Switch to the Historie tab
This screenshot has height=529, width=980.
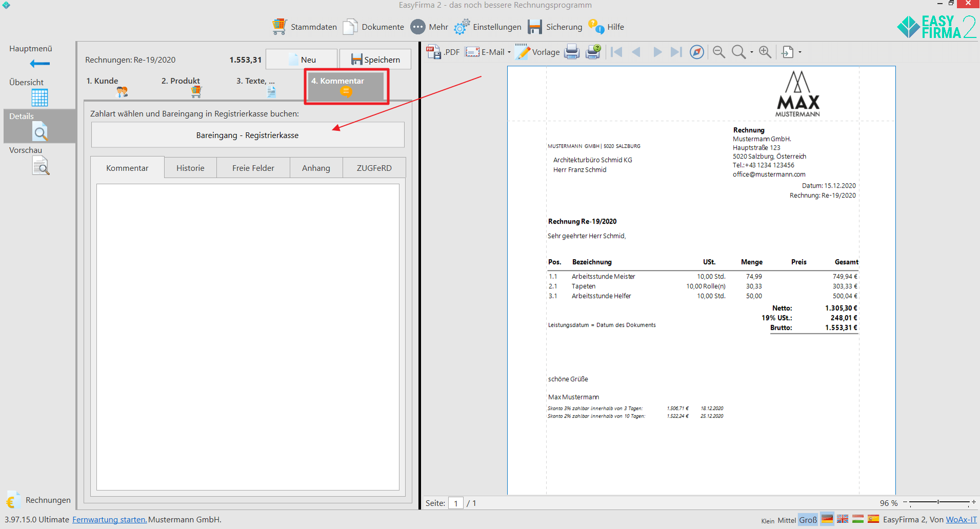190,168
